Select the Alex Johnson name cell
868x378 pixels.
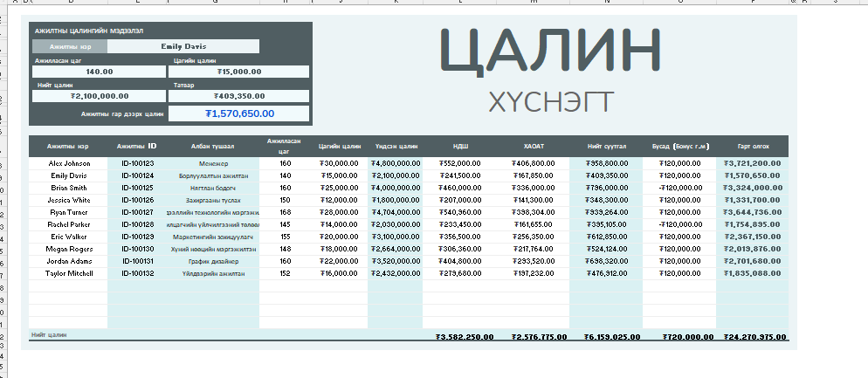tap(68, 163)
